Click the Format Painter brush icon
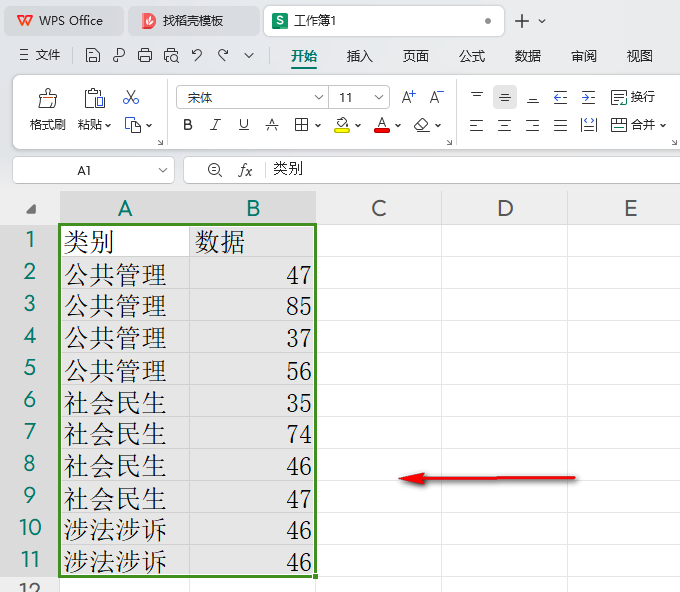 click(47, 98)
